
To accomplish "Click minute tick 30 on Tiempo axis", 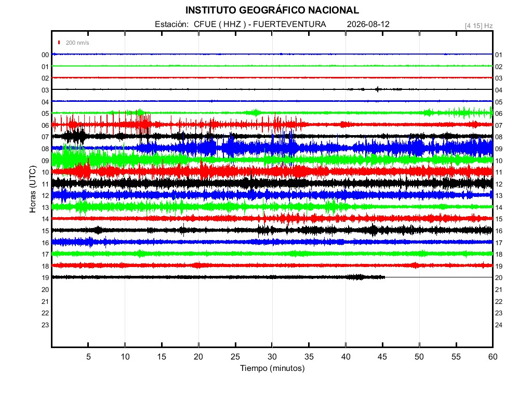I will click(x=272, y=356).
